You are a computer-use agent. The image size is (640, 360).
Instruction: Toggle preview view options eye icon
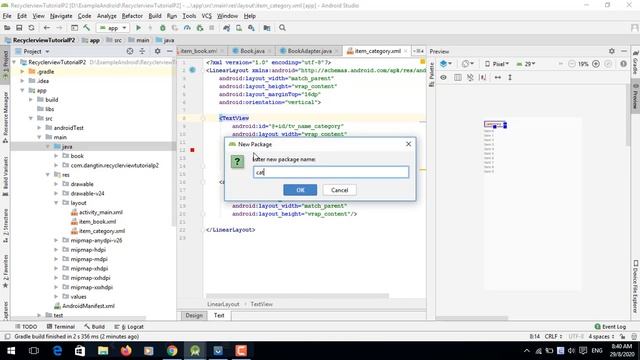point(443,77)
